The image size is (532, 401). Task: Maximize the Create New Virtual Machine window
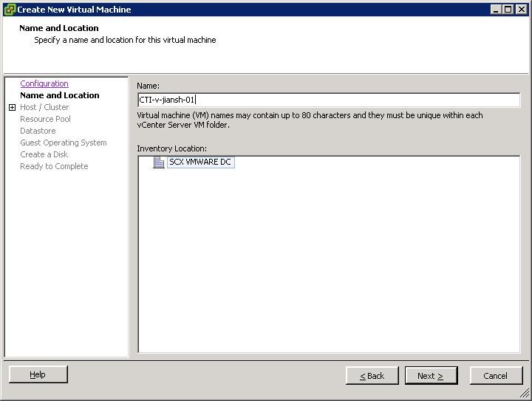pos(508,10)
